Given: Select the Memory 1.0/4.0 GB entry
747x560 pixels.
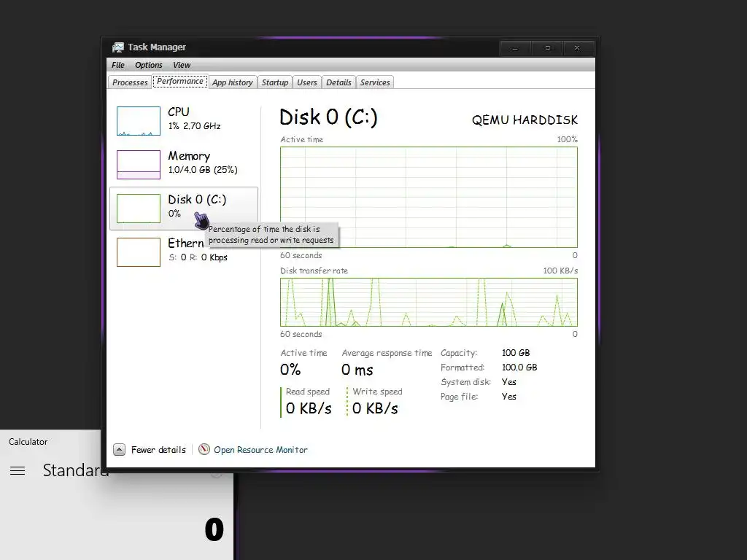Looking at the screenshot, I should [184, 165].
